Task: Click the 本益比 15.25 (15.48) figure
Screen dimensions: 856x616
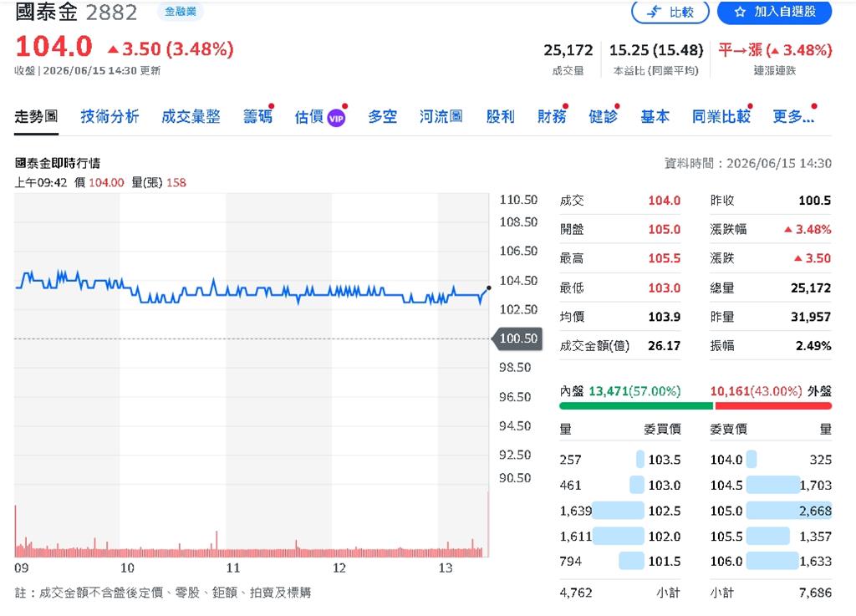Action: (656, 50)
